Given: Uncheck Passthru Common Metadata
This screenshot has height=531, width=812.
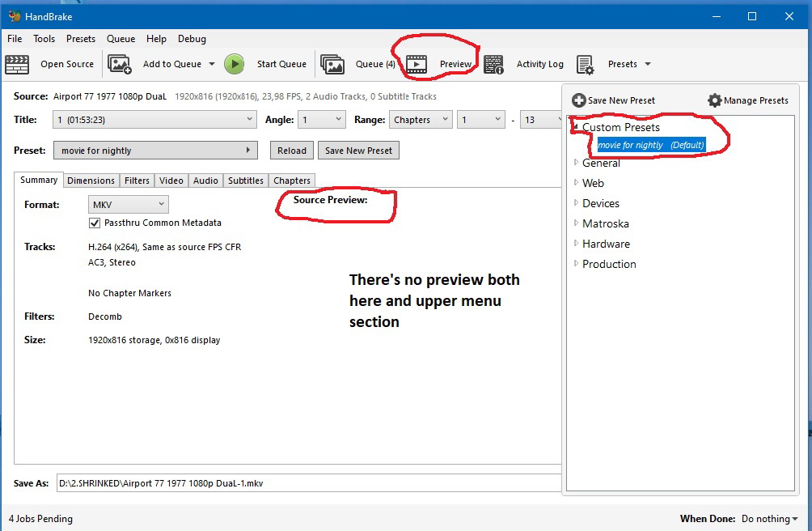Looking at the screenshot, I should point(95,223).
